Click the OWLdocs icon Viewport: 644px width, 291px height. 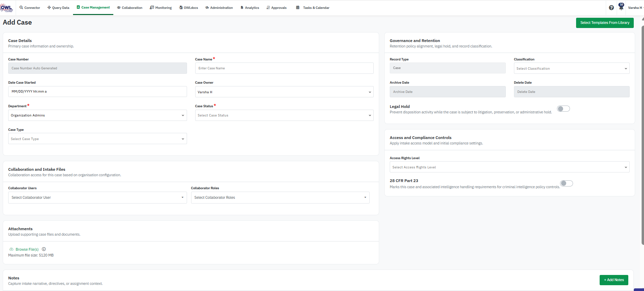tap(181, 8)
